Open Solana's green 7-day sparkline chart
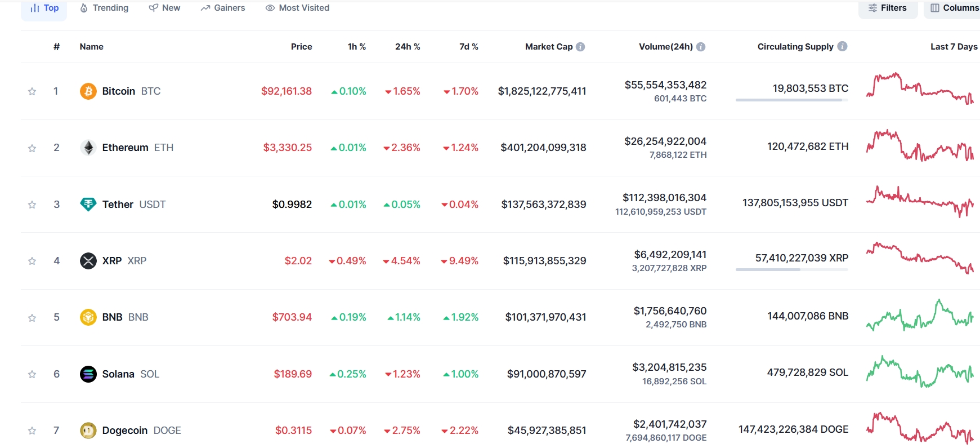 [x=920, y=371]
